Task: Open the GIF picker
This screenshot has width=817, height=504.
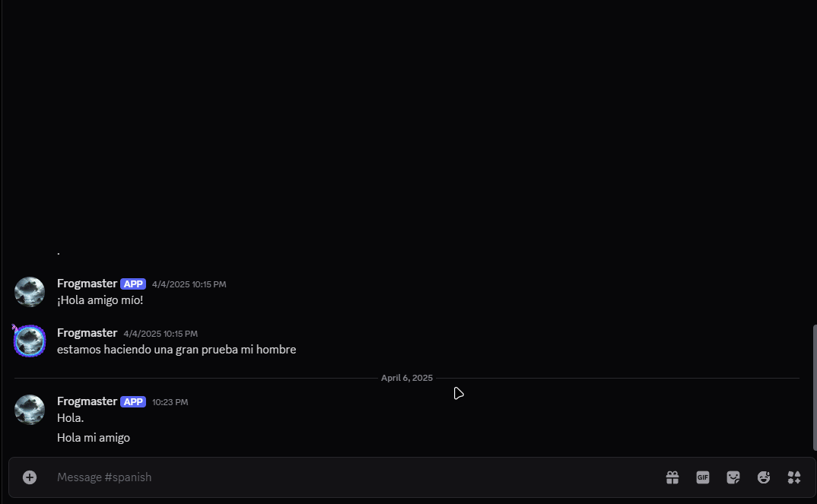Action: pos(703,477)
